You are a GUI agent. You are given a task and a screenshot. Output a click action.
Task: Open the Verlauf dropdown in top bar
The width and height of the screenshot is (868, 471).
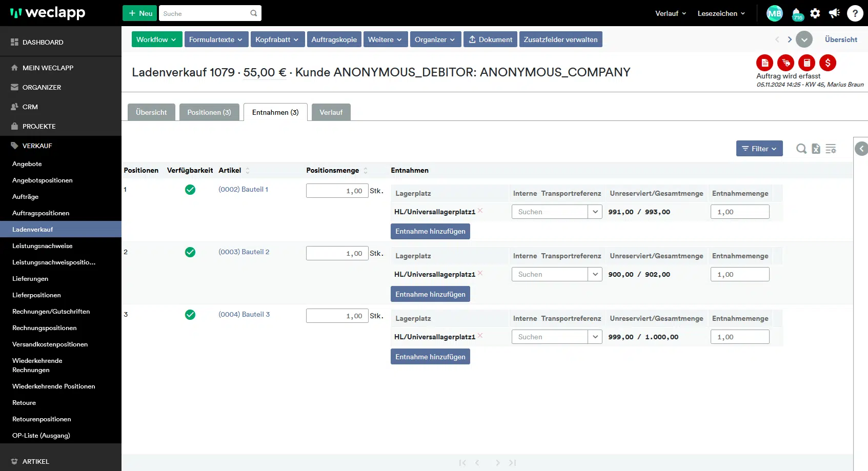[671, 13]
